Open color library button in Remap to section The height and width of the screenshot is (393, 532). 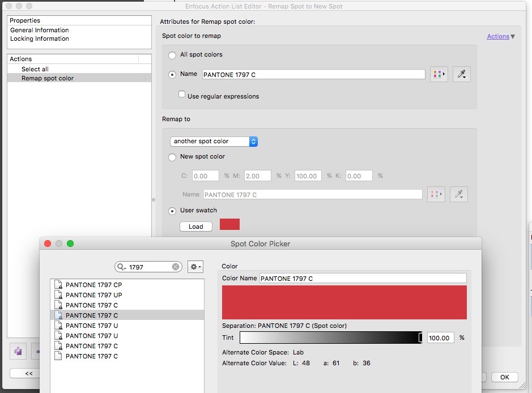[x=436, y=194]
